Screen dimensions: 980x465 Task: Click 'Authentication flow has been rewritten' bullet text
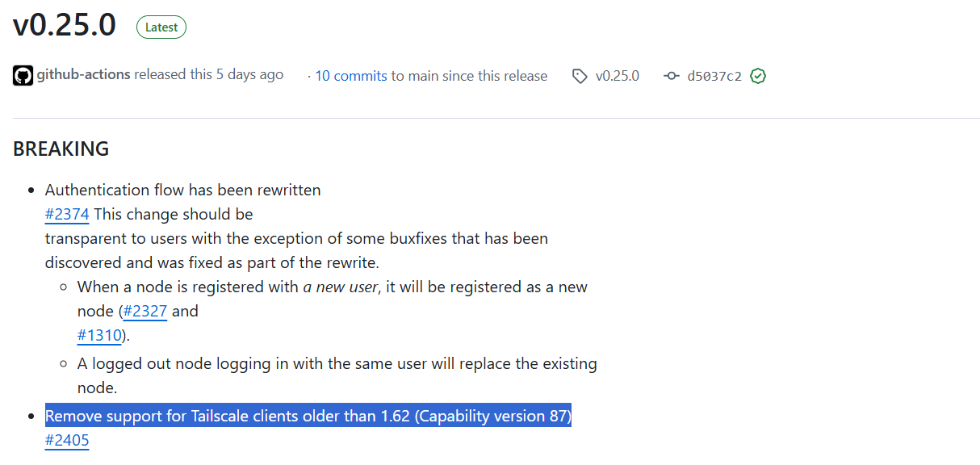[x=183, y=190]
